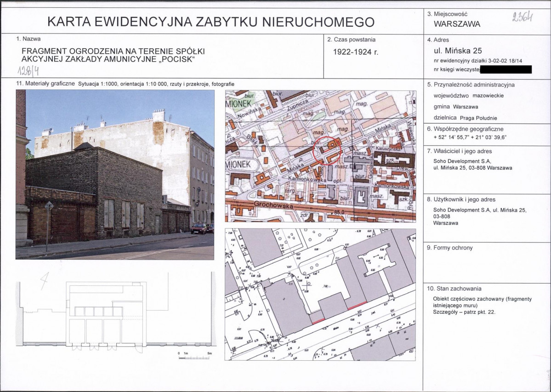
Task: Select the address 'ul. Mińska 25'
Action: point(458,51)
